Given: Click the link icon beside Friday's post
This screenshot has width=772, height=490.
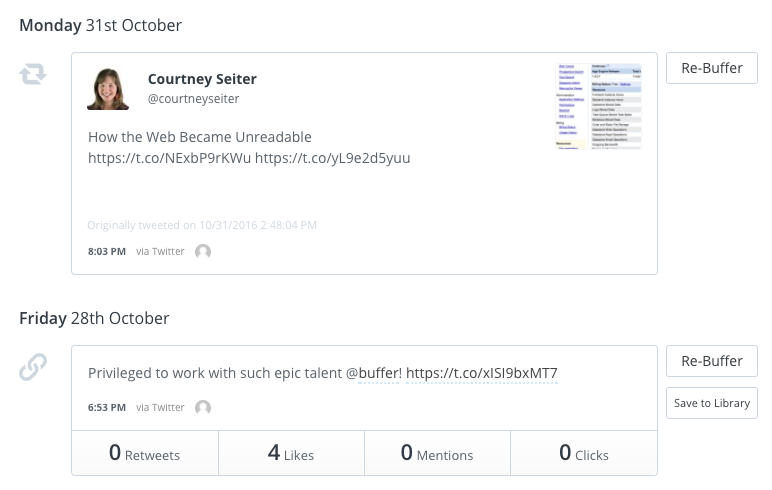Looking at the screenshot, I should (x=33, y=367).
